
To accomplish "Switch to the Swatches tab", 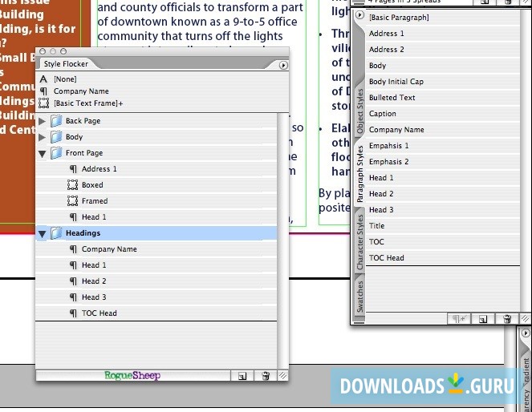I will click(359, 297).
